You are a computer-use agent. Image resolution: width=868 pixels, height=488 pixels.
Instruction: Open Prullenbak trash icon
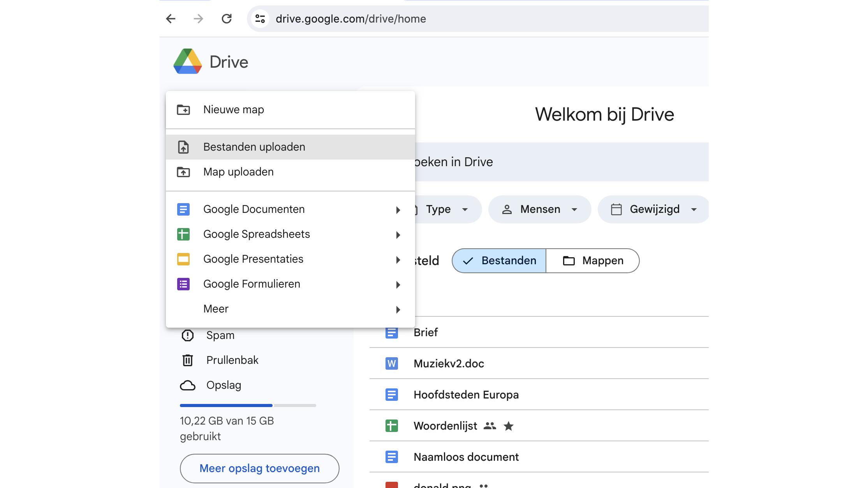pos(188,360)
